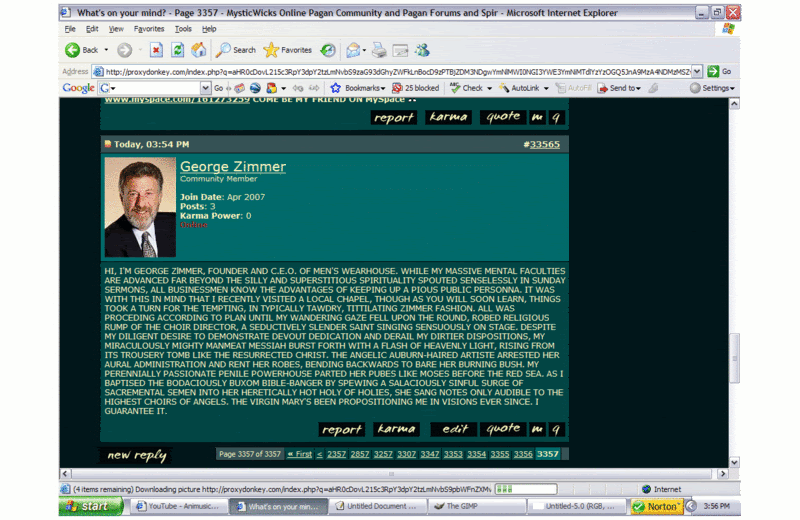Open the History icon in toolbar
Viewport: 800px width, 520px height.
pyautogui.click(x=328, y=50)
